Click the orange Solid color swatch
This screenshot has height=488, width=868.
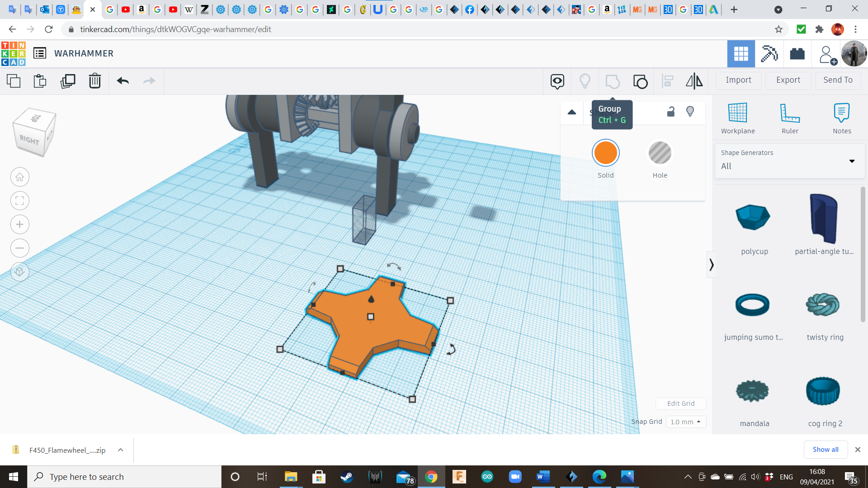[605, 153]
